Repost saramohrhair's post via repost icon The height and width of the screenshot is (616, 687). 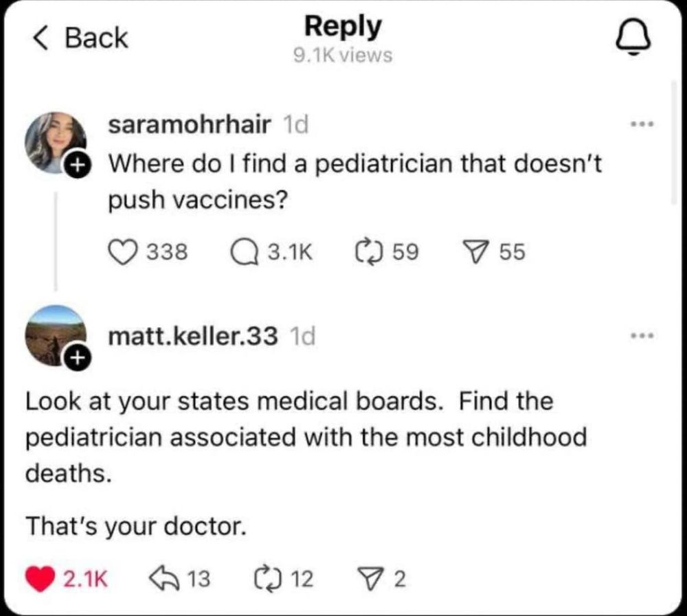coord(370,253)
